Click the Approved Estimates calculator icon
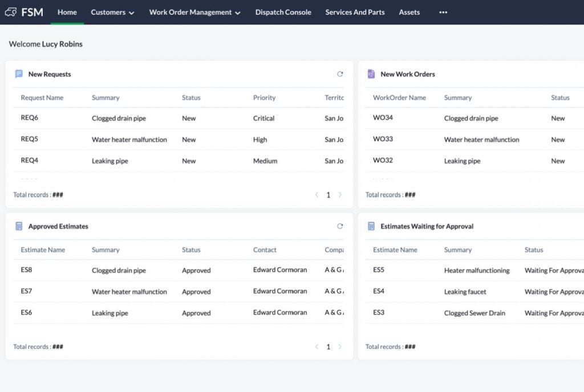Screen dimensions: 584x392 19,226
